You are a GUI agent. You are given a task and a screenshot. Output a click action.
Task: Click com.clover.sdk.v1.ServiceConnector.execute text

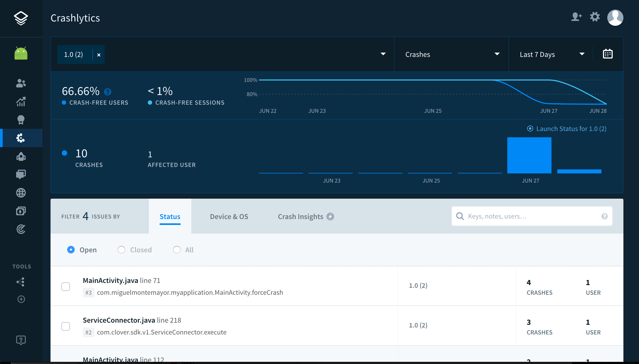click(162, 332)
